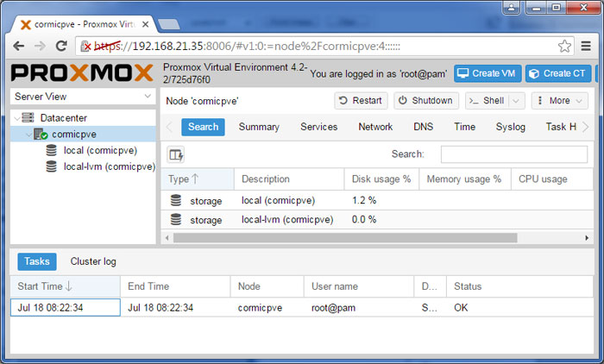Screen dimensions: 604x364
Task: Switch to the Syslog tab
Action: tap(511, 127)
